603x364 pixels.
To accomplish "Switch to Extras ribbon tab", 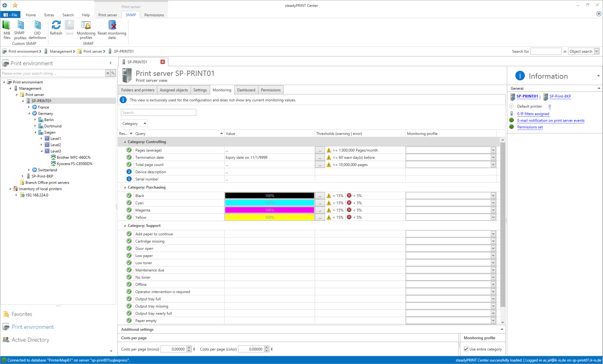I will click(x=49, y=15).
